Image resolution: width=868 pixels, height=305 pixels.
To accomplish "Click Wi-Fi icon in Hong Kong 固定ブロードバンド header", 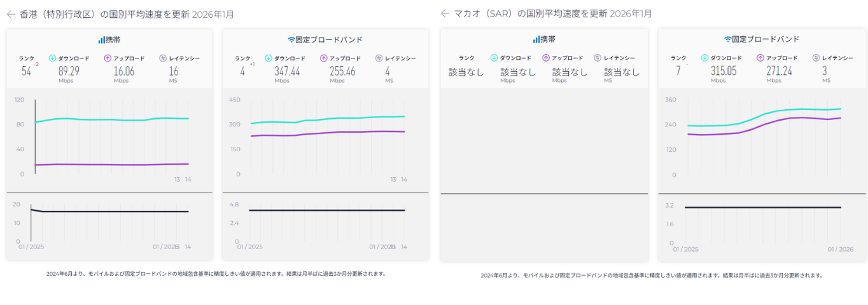I will [x=291, y=39].
